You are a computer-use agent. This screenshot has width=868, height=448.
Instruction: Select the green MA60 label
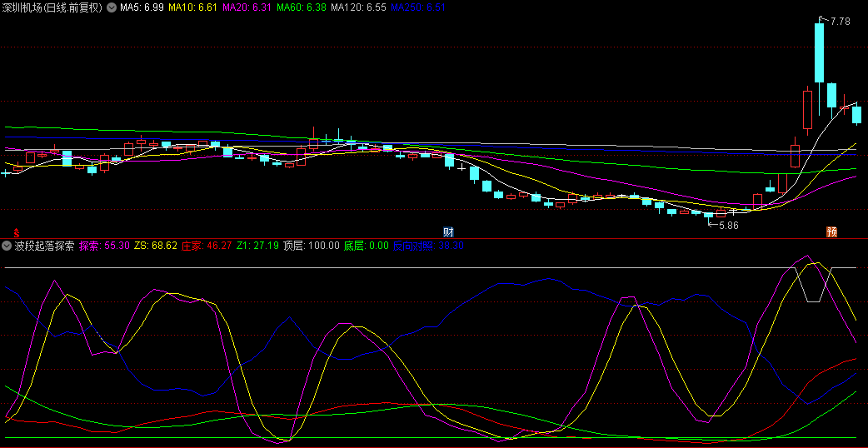(x=301, y=7)
